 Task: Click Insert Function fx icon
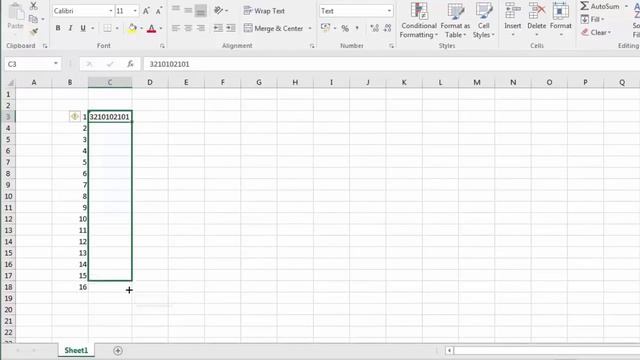[x=130, y=64]
